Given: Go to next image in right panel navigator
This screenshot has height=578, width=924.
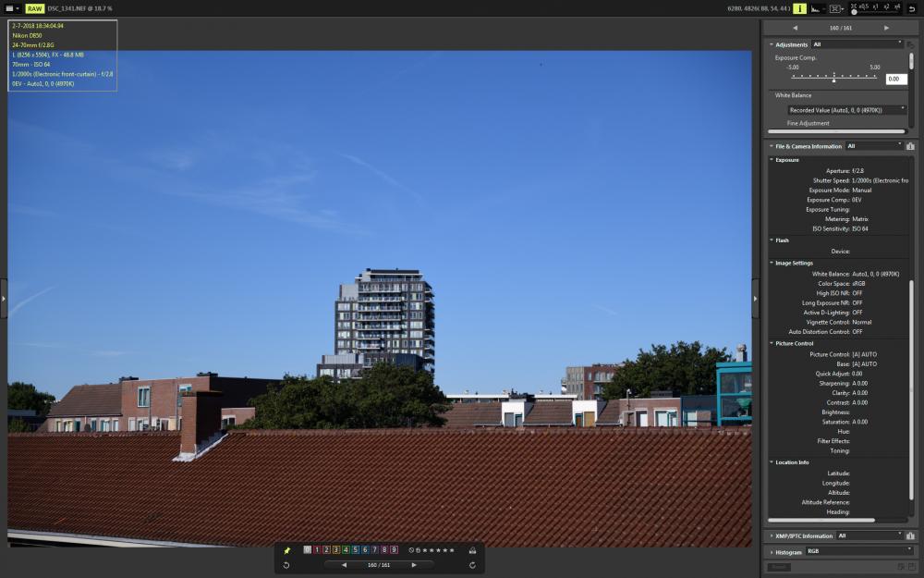Looking at the screenshot, I should pos(886,28).
